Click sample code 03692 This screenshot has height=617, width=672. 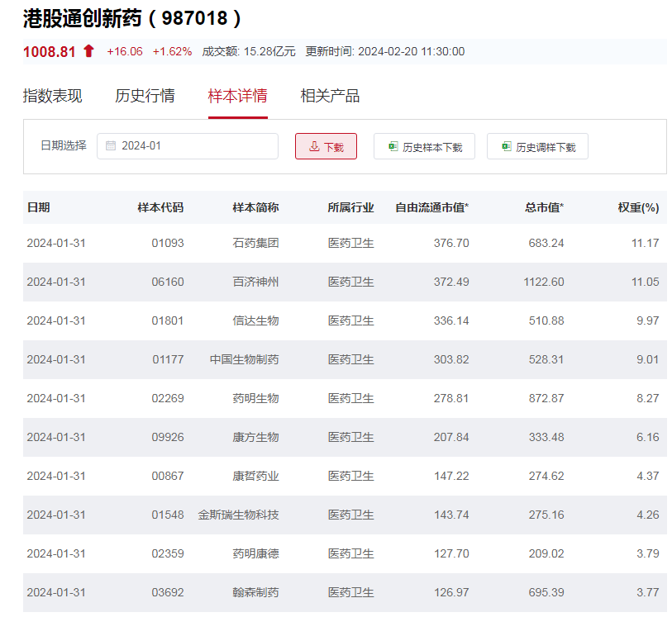(168, 592)
